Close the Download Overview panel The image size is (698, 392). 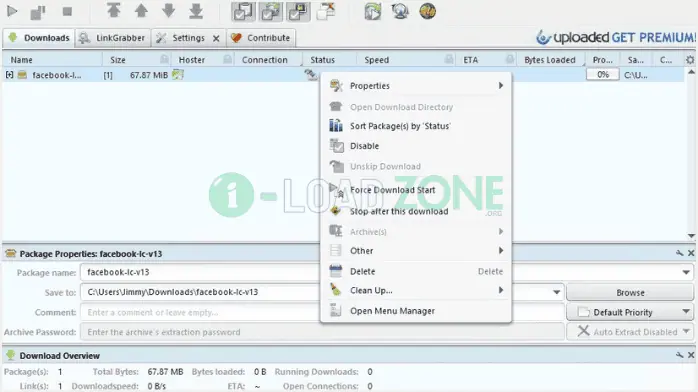(x=691, y=355)
